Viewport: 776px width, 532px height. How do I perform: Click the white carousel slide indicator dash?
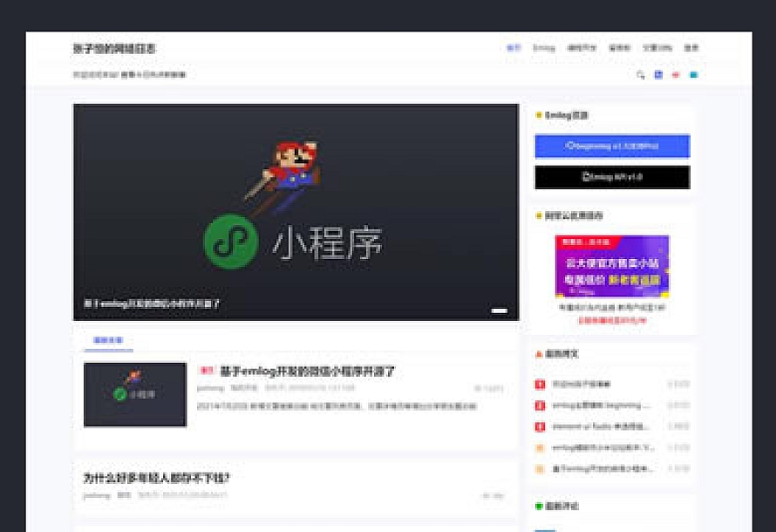500,310
